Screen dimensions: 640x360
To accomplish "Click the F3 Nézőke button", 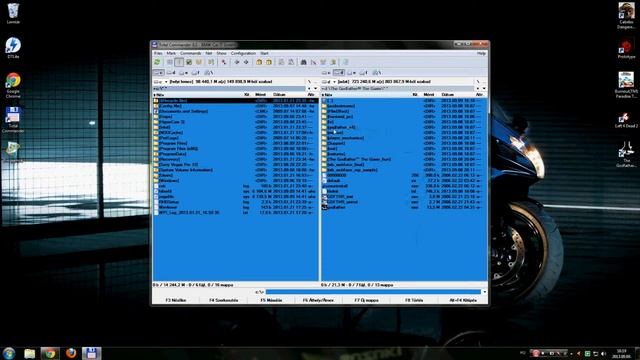I will coord(176,300).
